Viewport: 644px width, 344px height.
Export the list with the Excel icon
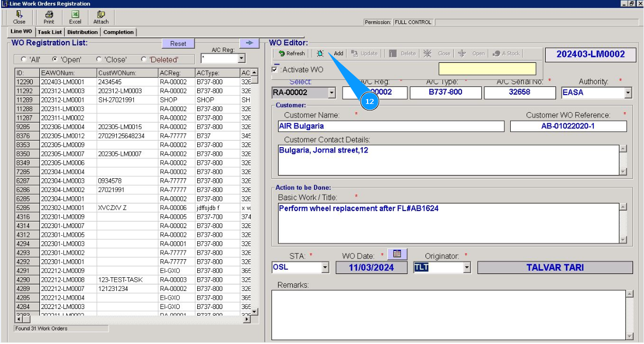(75, 17)
